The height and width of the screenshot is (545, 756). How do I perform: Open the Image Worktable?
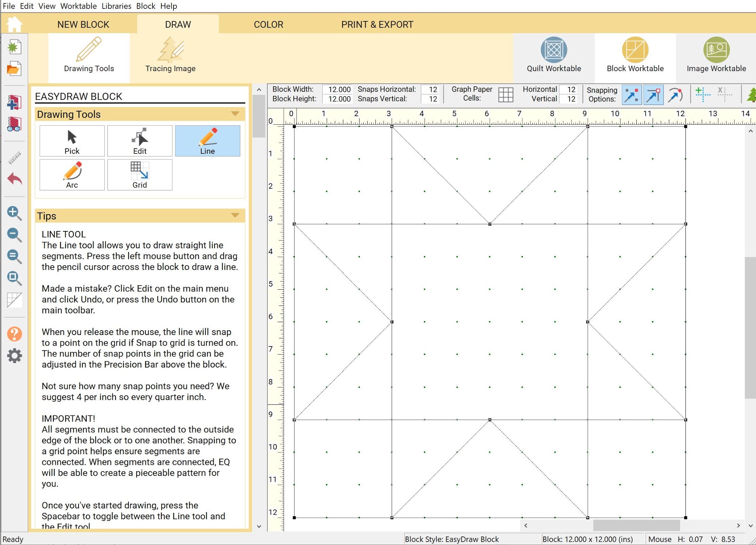pyautogui.click(x=716, y=55)
